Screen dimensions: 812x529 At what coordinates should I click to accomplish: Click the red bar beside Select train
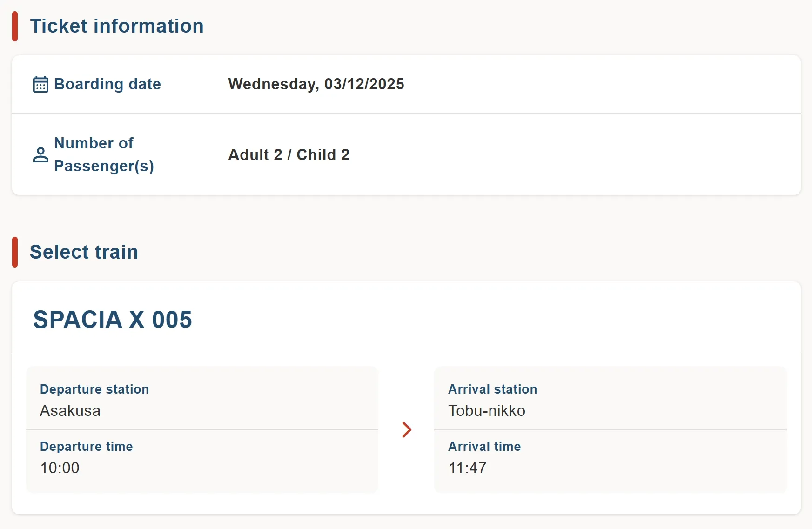point(15,252)
